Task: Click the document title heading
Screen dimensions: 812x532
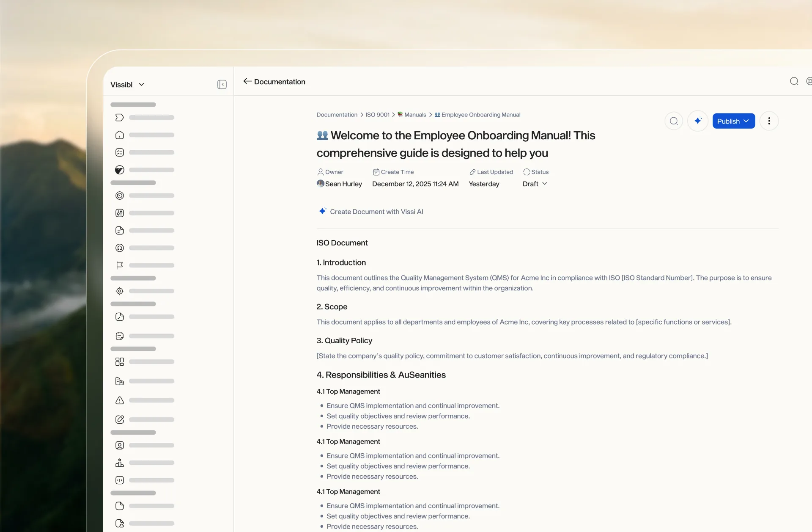Action: 456,144
